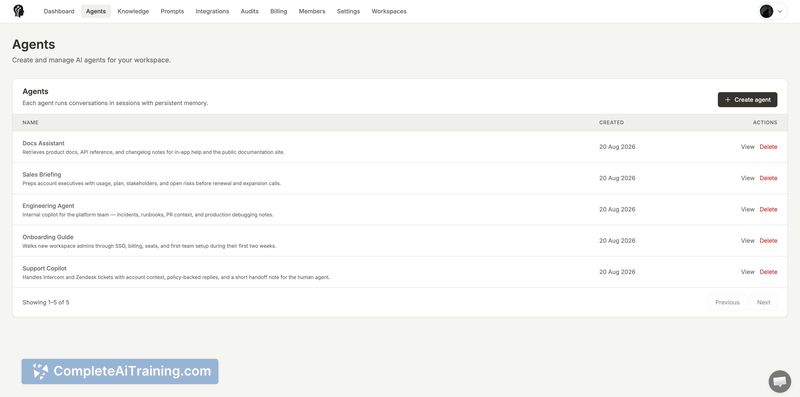
Task: Click the Sales Briefing name
Action: tap(42, 175)
